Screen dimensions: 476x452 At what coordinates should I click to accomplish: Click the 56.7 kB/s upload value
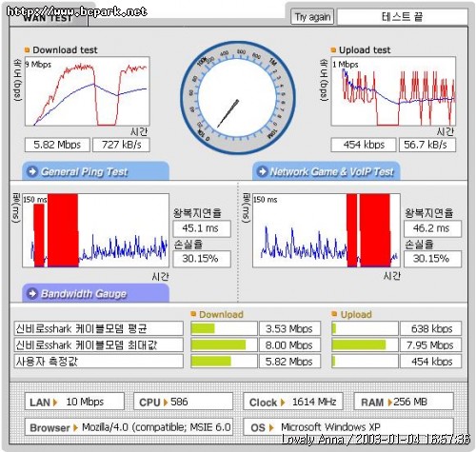427,145
